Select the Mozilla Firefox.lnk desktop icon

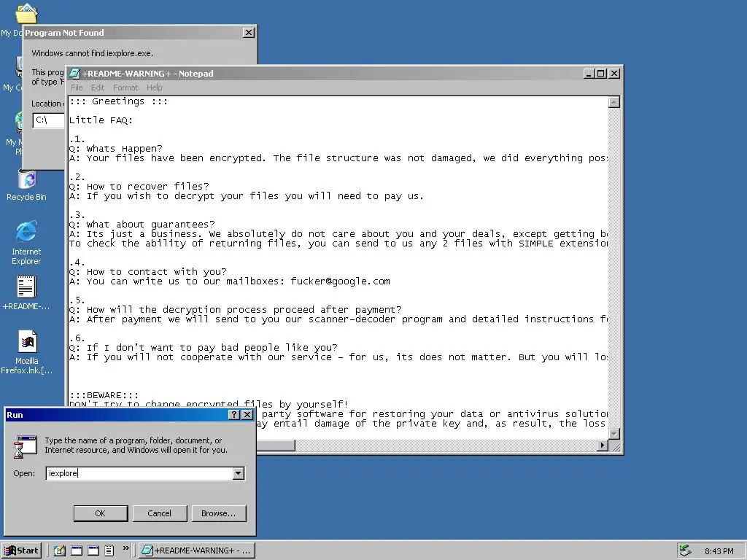tap(27, 342)
